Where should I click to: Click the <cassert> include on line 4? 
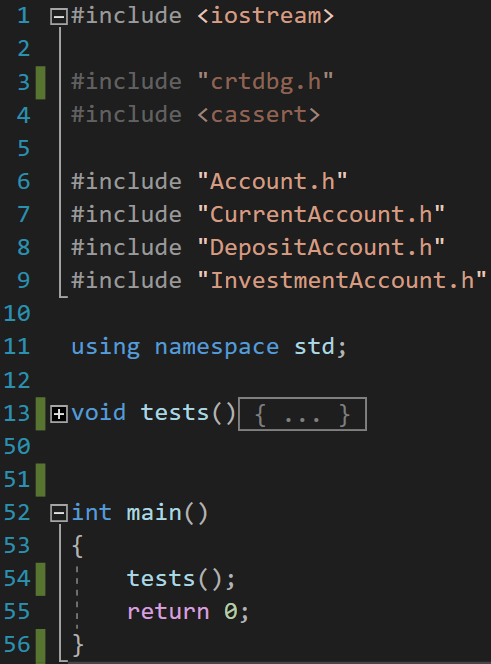(258, 115)
